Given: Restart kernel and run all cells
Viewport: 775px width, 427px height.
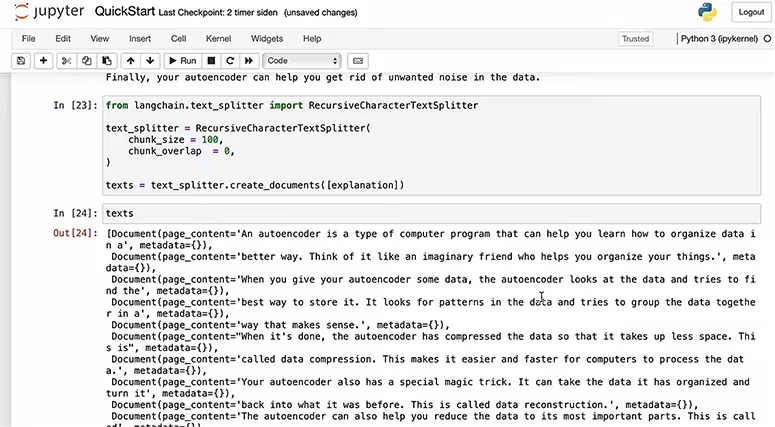Looking at the screenshot, I should pyautogui.click(x=249, y=61).
